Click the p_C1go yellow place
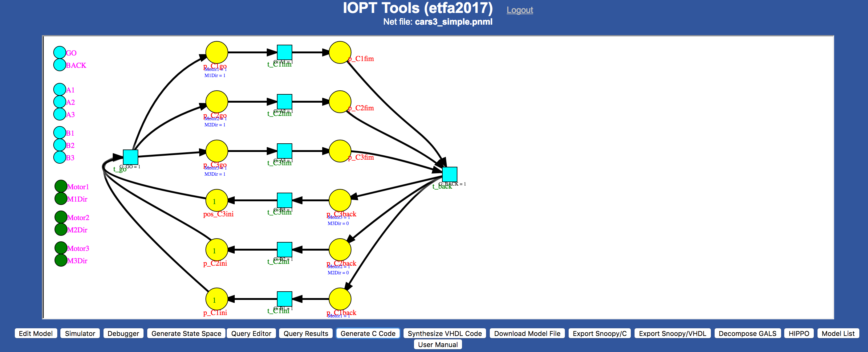This screenshot has height=352, width=868. coord(217,52)
